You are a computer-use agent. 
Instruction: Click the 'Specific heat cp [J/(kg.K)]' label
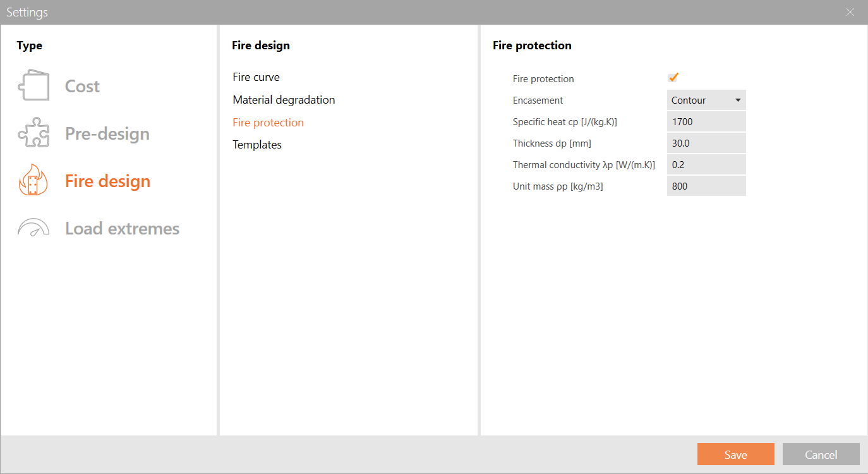coord(565,122)
